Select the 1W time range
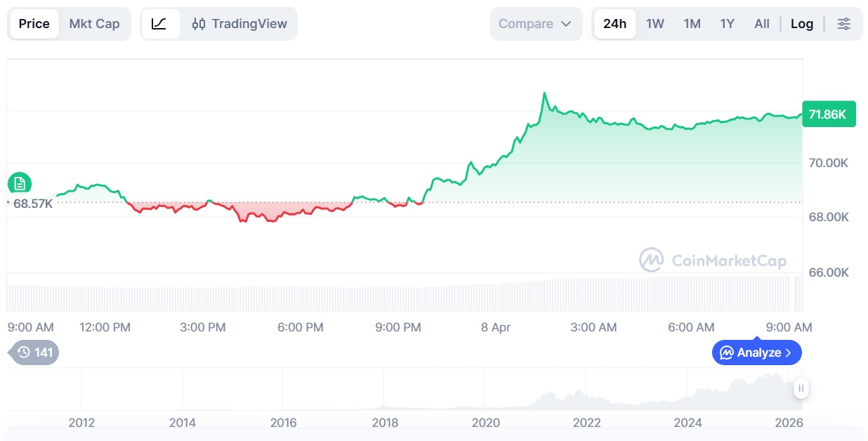 655,24
